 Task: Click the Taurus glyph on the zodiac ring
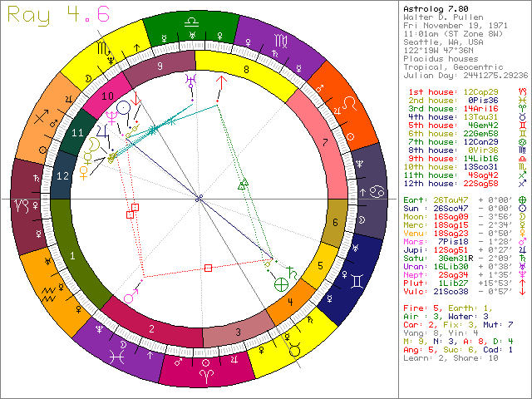(x=294, y=349)
